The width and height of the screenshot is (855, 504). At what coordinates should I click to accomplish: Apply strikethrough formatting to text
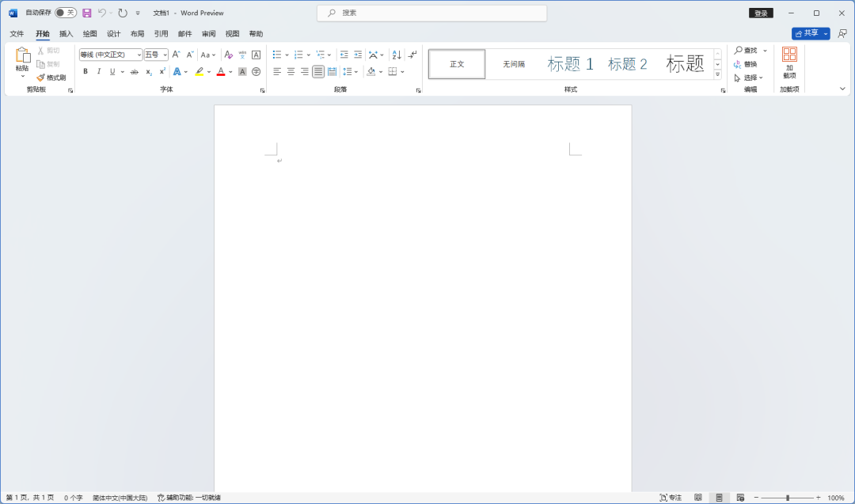[x=135, y=72]
